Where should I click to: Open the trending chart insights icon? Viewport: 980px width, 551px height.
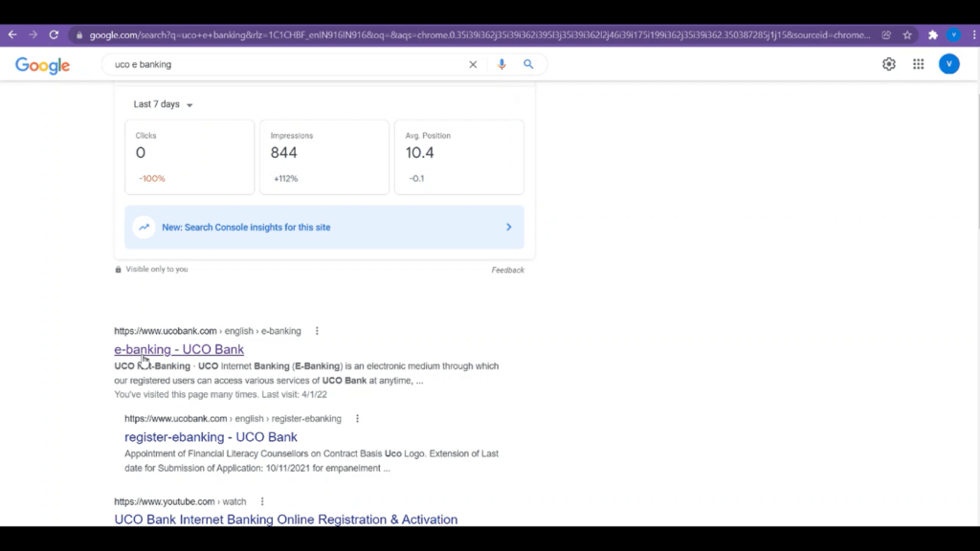144,228
